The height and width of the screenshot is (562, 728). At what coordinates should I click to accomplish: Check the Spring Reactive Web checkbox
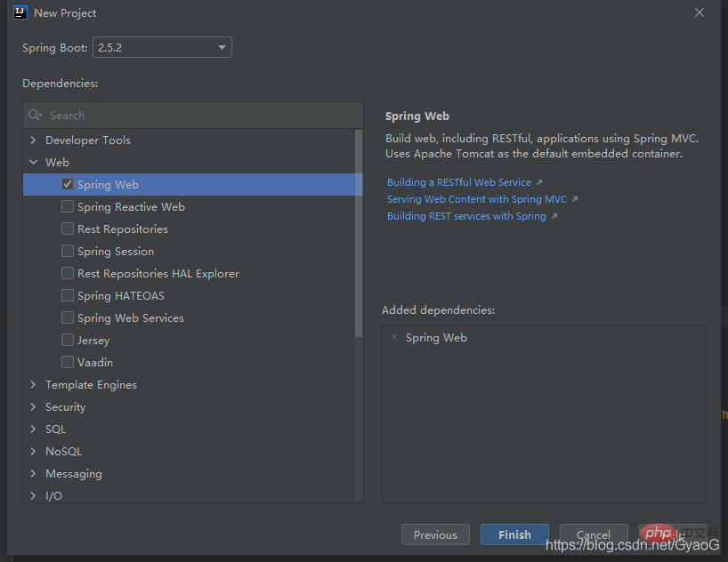(x=68, y=206)
